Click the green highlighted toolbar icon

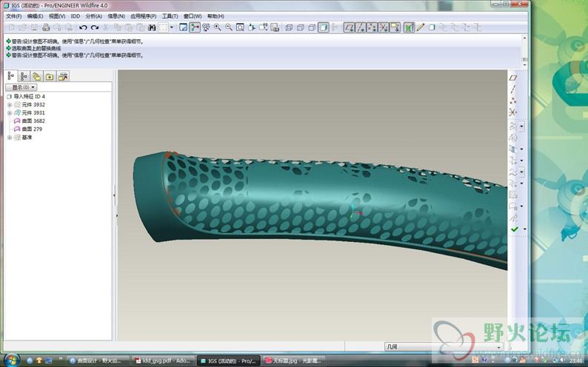(409, 27)
